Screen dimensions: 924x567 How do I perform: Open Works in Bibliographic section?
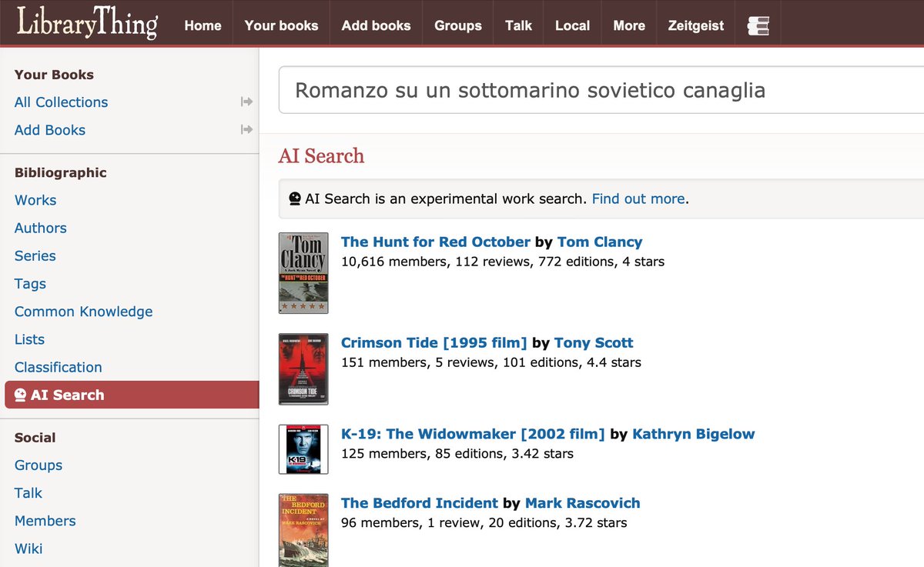point(35,200)
